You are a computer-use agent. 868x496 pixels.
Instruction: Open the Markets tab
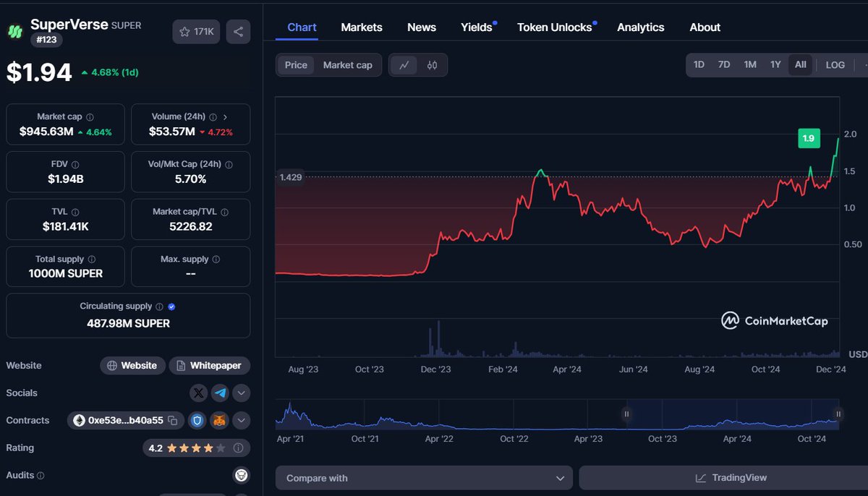tap(362, 27)
